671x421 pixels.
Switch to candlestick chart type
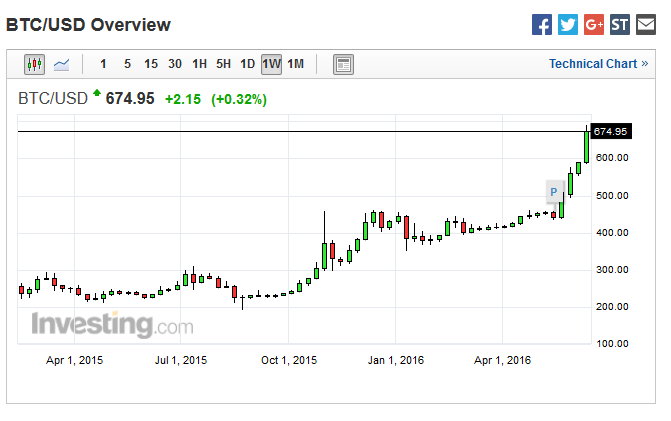click(35, 65)
